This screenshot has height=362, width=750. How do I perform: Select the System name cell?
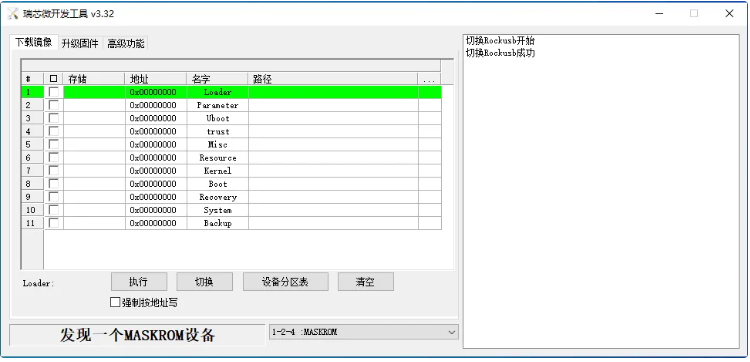pos(218,210)
